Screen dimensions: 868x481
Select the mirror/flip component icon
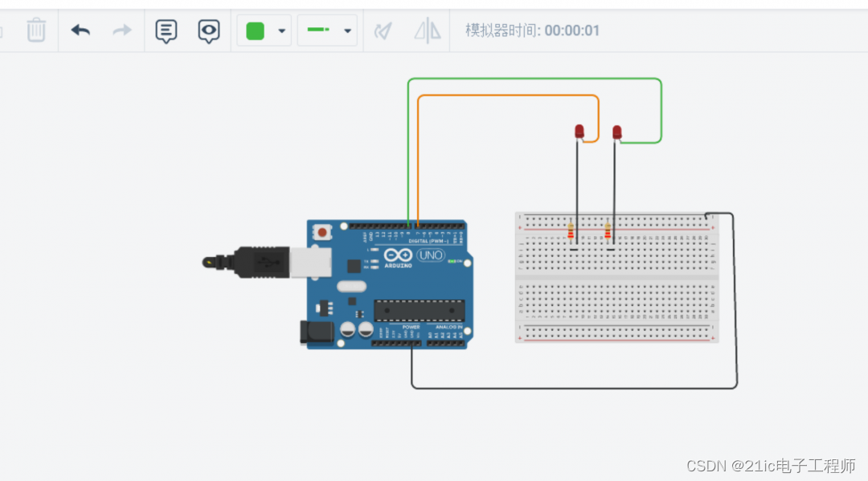(x=427, y=30)
